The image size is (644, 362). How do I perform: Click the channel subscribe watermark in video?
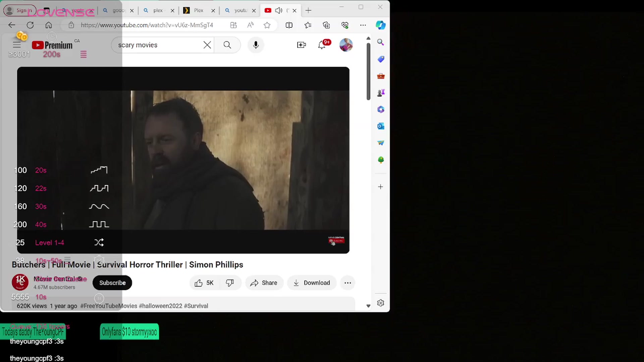coord(336,240)
